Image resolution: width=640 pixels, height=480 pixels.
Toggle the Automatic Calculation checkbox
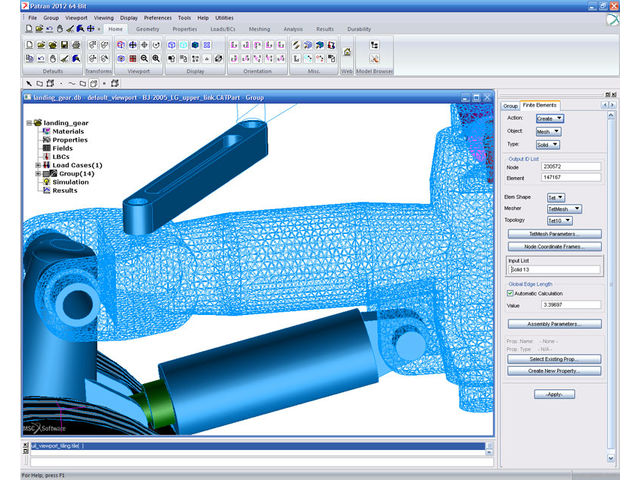pyautogui.click(x=509, y=293)
